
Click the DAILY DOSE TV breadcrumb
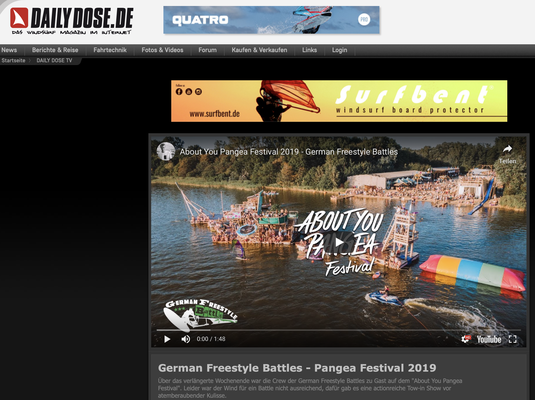pyautogui.click(x=54, y=61)
